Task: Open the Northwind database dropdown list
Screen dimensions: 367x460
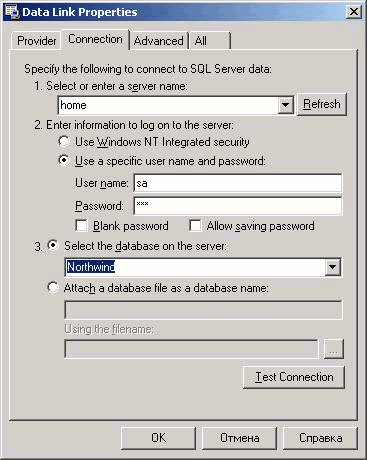Action: click(x=332, y=267)
